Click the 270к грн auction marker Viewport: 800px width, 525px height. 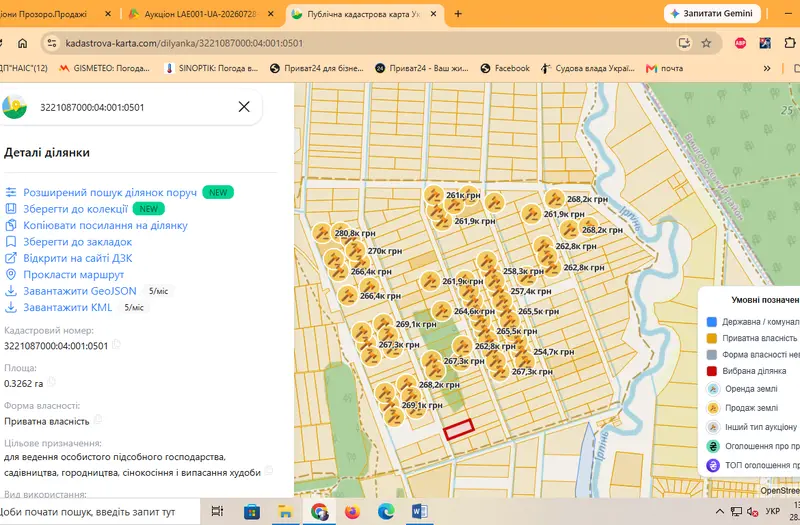[x=355, y=251]
